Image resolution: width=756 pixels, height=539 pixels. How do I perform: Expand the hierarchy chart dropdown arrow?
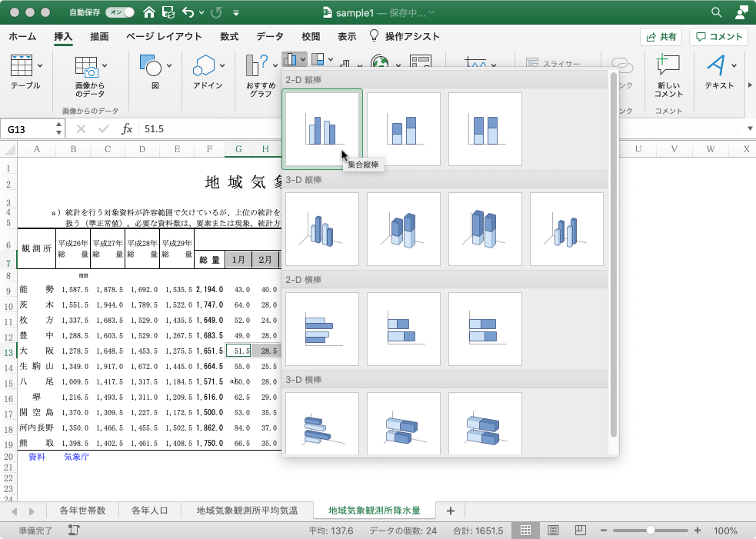tap(331, 60)
